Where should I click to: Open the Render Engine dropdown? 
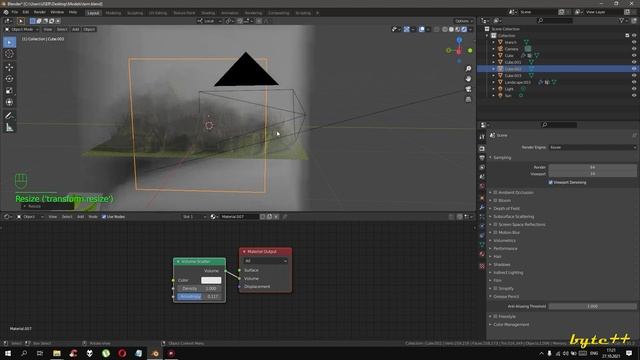coord(593,147)
